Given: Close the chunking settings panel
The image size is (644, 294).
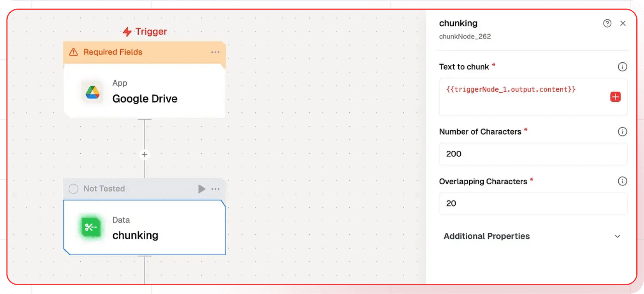Looking at the screenshot, I should (x=623, y=23).
